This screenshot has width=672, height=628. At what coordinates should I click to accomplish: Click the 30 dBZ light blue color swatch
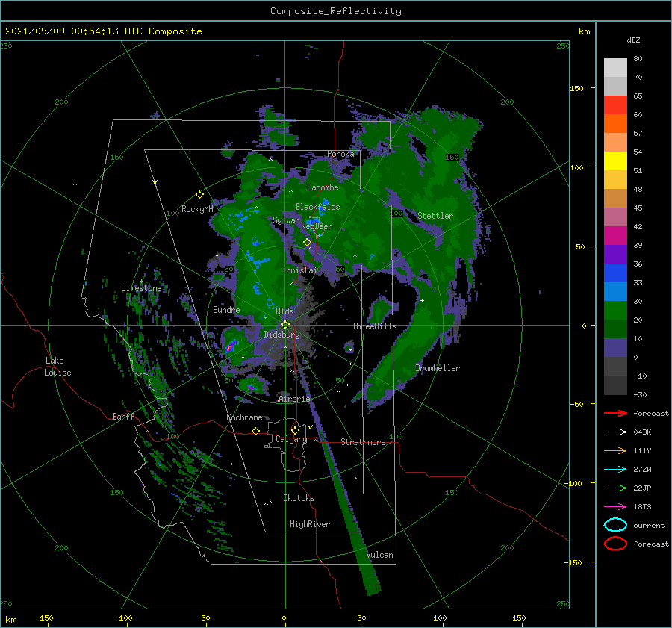(615, 291)
